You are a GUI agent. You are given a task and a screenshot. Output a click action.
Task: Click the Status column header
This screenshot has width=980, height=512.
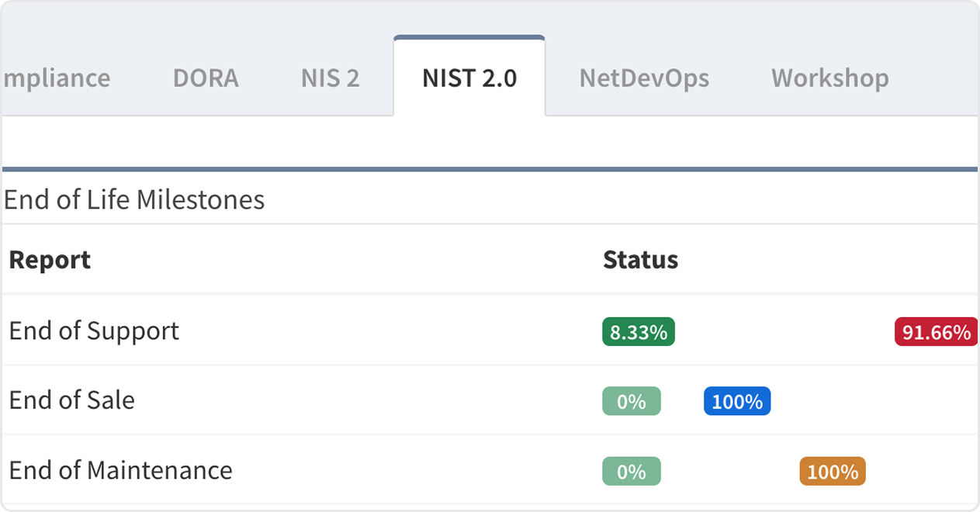coord(640,259)
